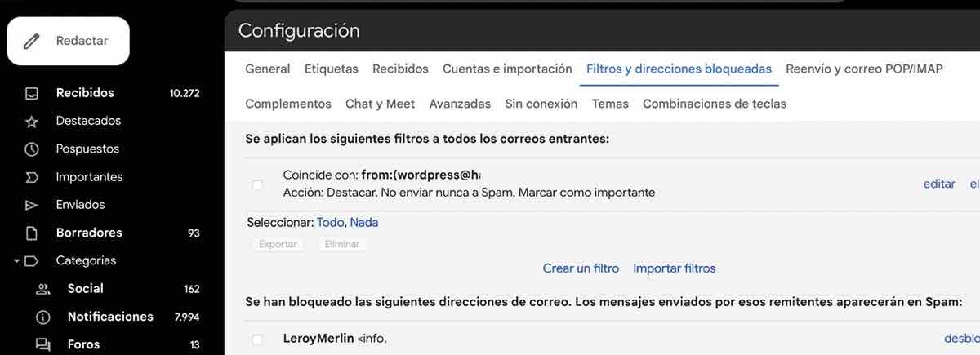
Task: Click editar on the wordpress filter
Action: (939, 184)
